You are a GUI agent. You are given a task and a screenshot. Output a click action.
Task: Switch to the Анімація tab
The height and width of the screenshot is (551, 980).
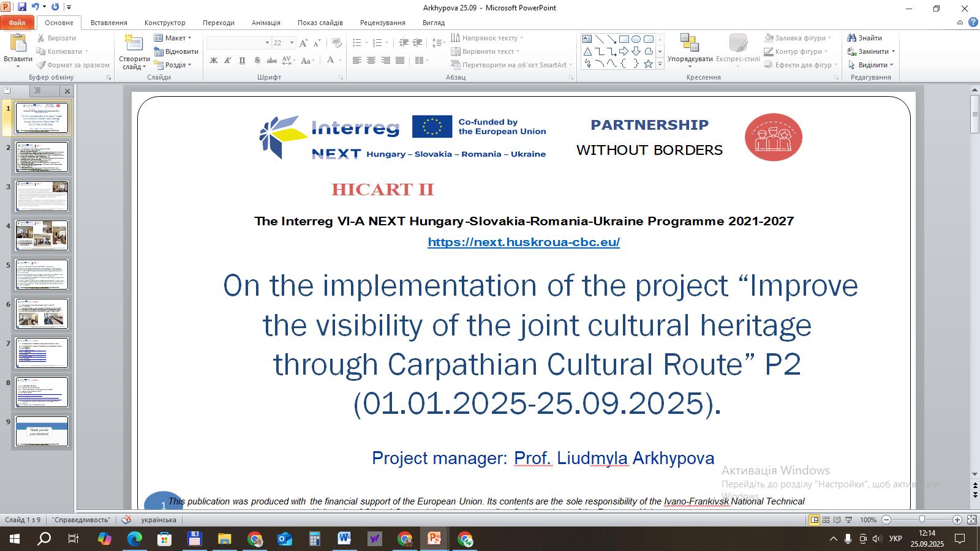coord(266,23)
